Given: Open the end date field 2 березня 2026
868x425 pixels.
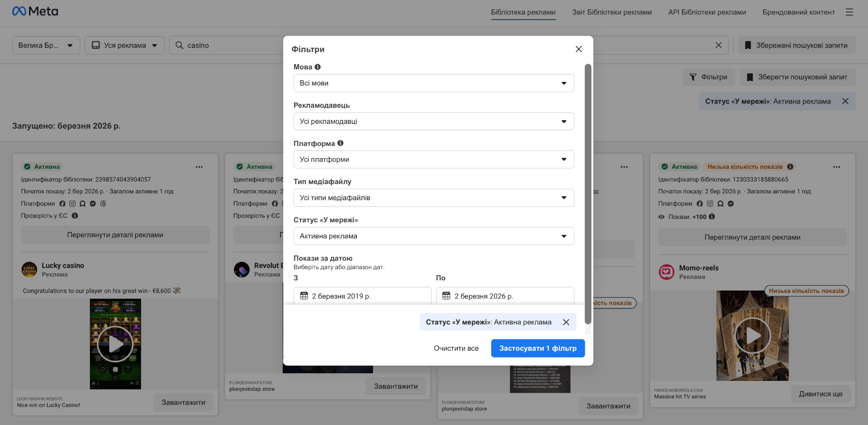Looking at the screenshot, I should tap(505, 296).
